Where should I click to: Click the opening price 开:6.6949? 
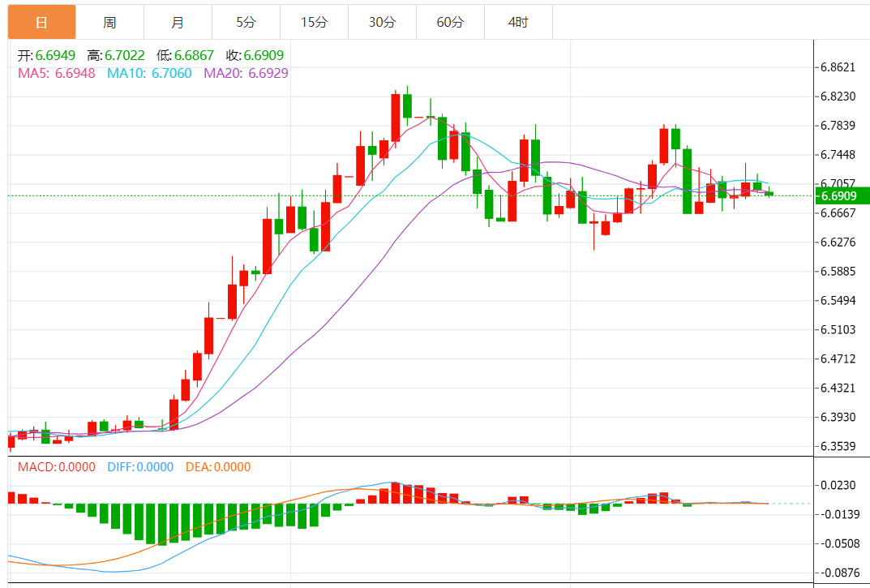[46, 55]
